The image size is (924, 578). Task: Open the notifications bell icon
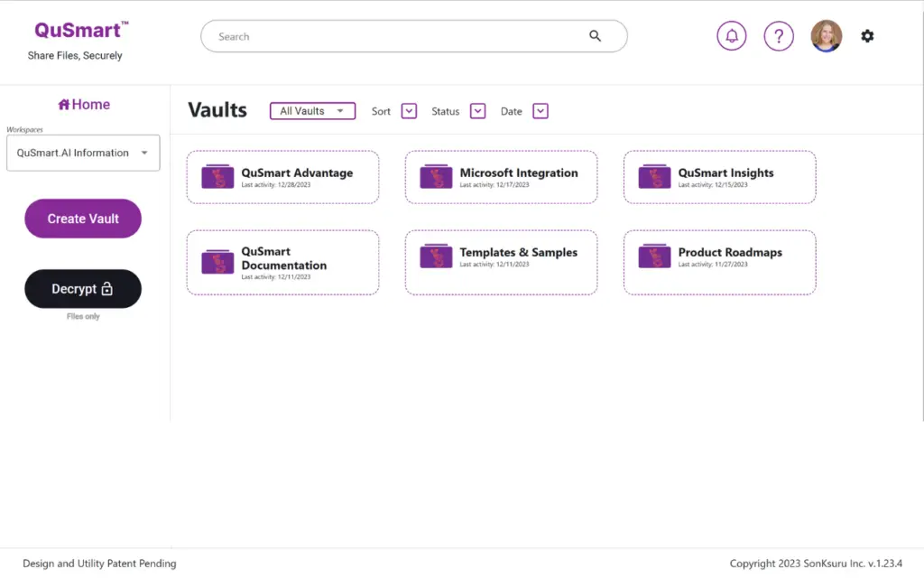pos(731,36)
